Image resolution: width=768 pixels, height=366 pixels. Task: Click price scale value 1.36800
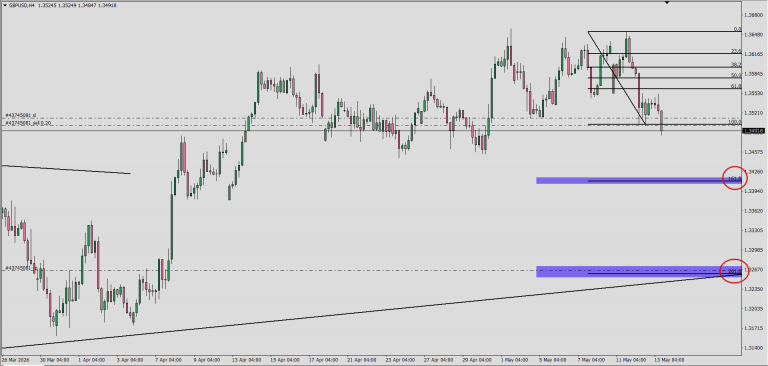(754, 15)
